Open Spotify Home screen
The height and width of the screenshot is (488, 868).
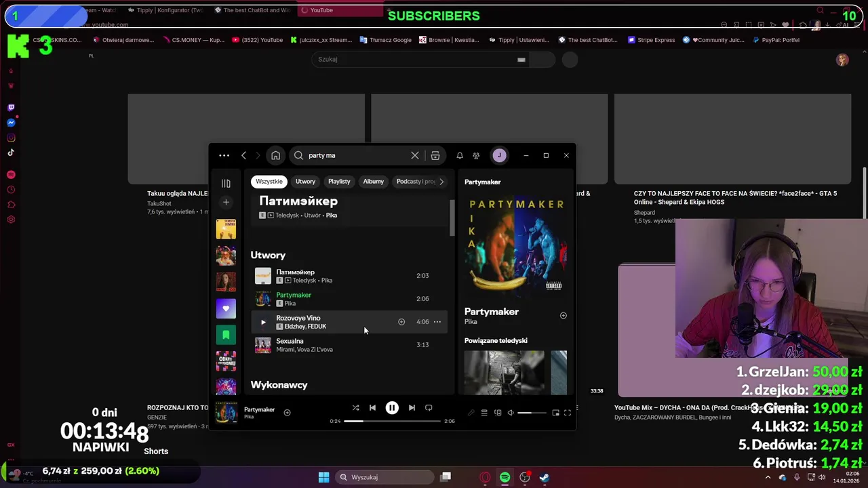[x=275, y=155]
